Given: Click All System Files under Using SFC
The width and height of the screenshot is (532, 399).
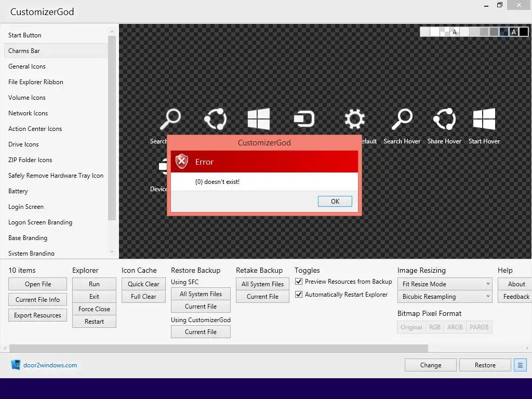Looking at the screenshot, I should click(x=201, y=294).
